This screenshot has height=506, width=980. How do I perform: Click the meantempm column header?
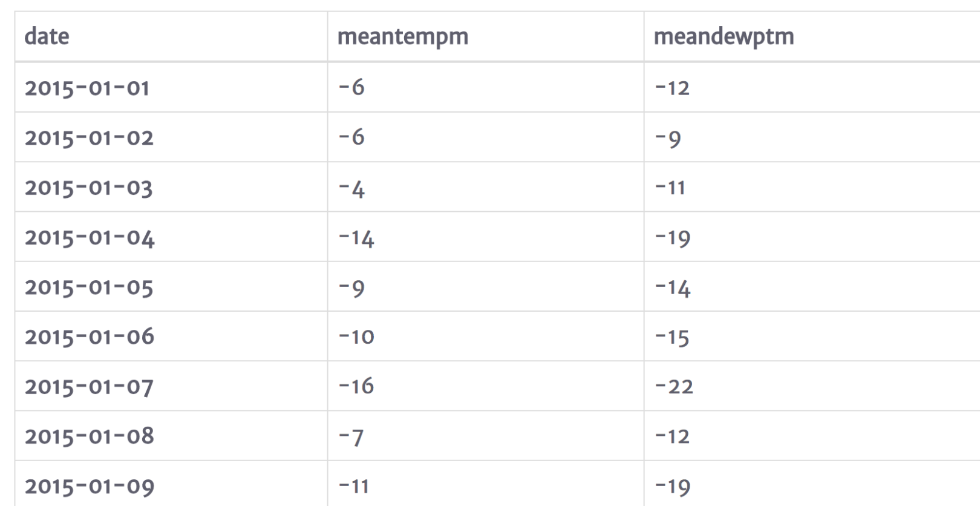pos(486,36)
